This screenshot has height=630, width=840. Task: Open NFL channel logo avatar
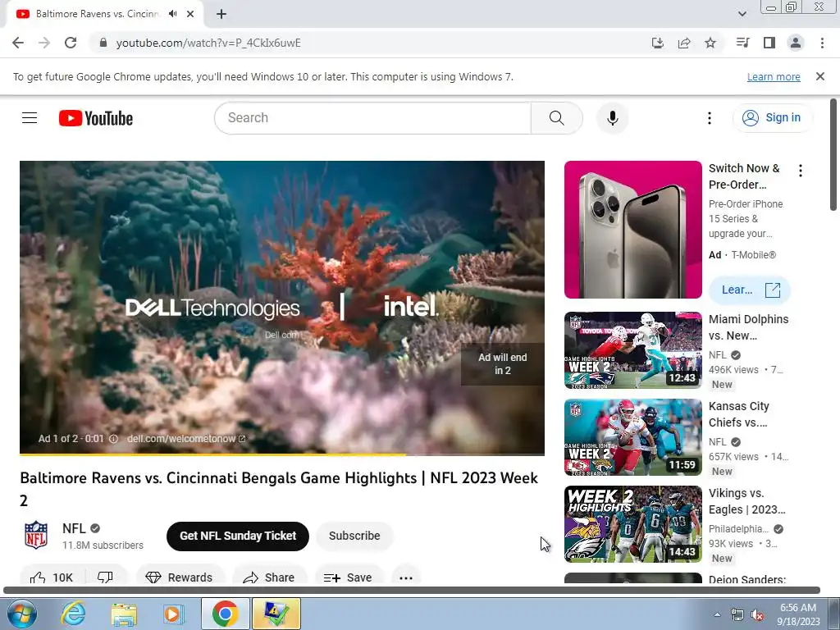pos(36,535)
